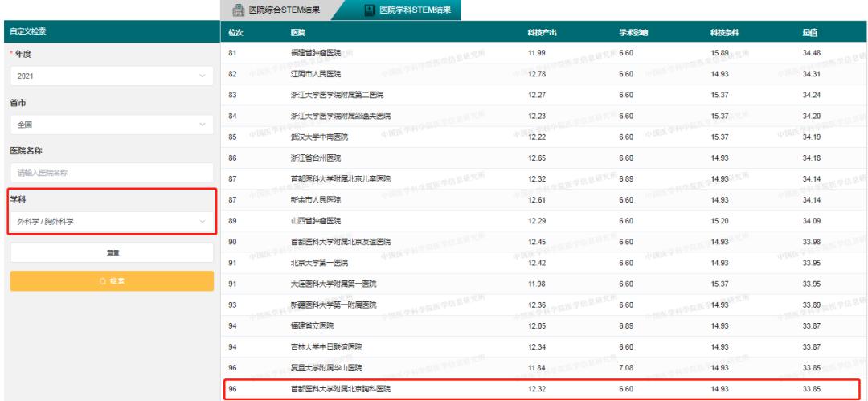Click the 医院 column header
Viewport: 868px width, 401px height.
[x=298, y=33]
